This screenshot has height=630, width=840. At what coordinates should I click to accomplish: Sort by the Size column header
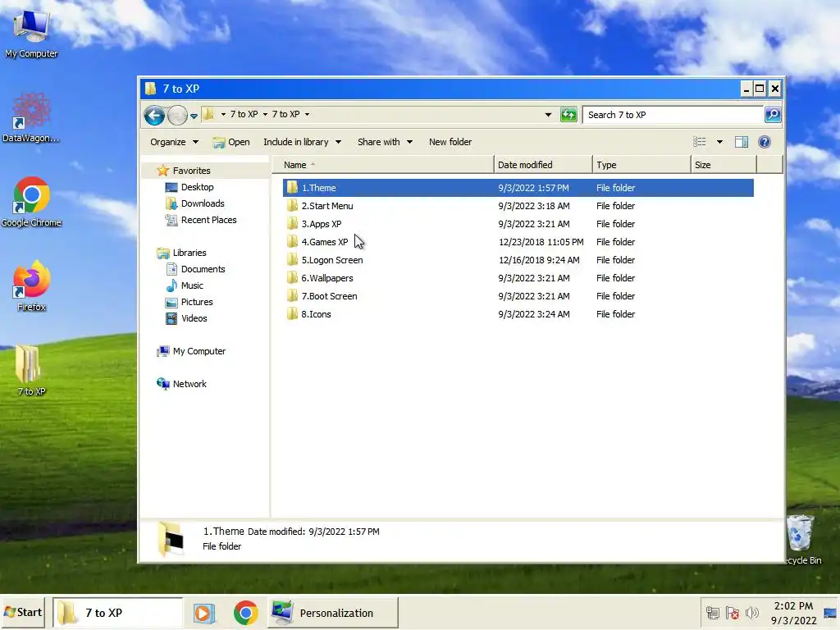click(x=724, y=165)
